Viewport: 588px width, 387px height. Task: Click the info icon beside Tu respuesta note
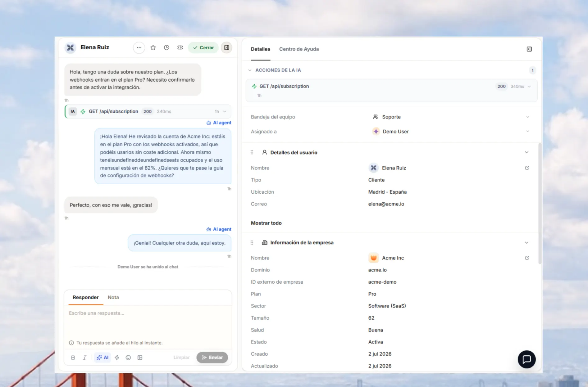tap(71, 343)
